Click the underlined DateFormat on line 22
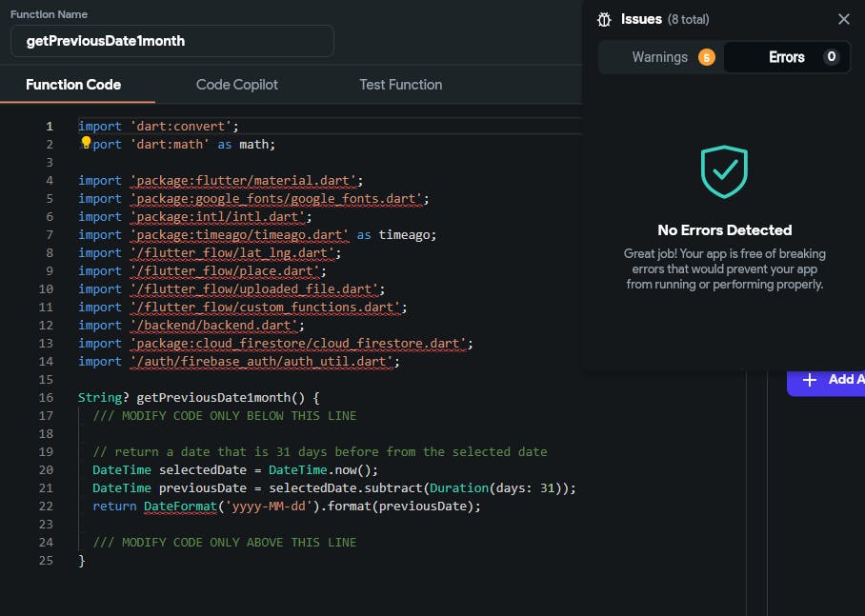 (180, 506)
